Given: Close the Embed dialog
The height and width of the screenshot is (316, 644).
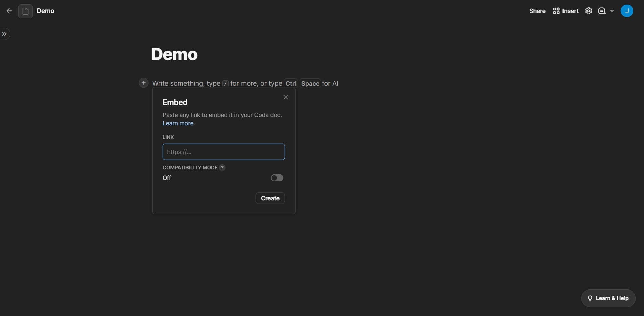Looking at the screenshot, I should click(x=286, y=97).
